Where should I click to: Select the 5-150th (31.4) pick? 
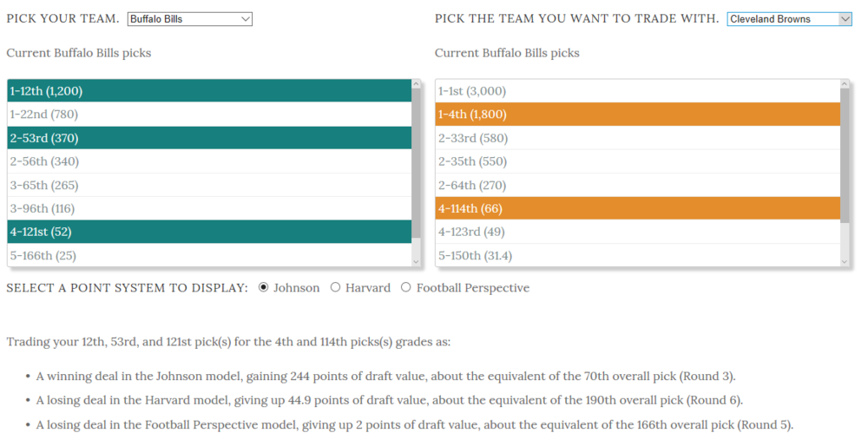638,256
